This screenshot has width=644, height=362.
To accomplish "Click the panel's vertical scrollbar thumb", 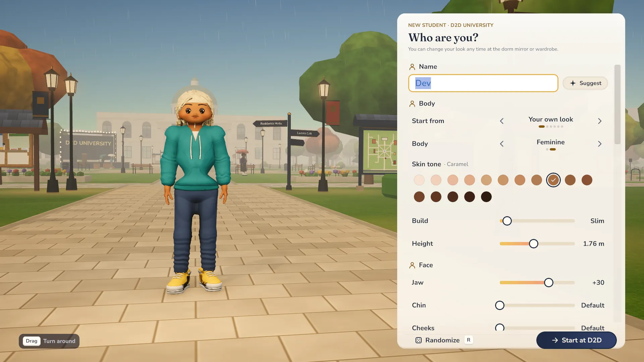I will pyautogui.click(x=618, y=104).
